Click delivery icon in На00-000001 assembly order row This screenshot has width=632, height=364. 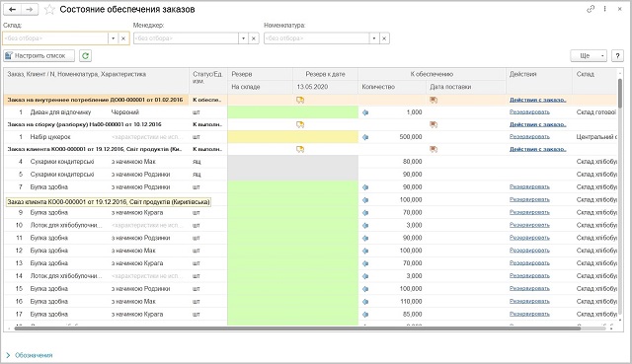pyautogui.click(x=434, y=124)
